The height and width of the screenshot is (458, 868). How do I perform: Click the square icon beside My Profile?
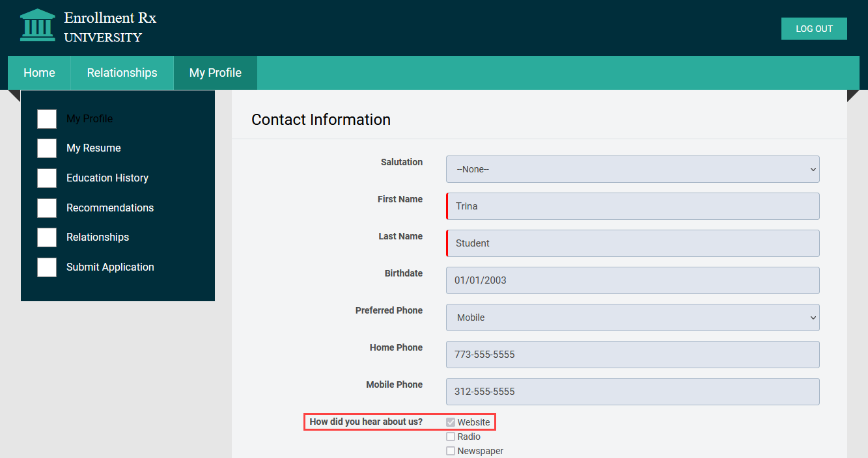[x=47, y=119]
